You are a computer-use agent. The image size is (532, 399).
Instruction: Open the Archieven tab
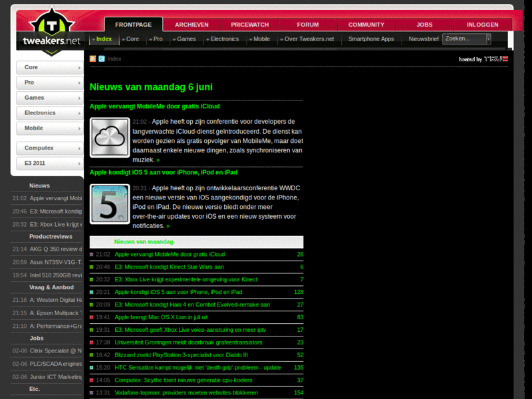click(192, 25)
